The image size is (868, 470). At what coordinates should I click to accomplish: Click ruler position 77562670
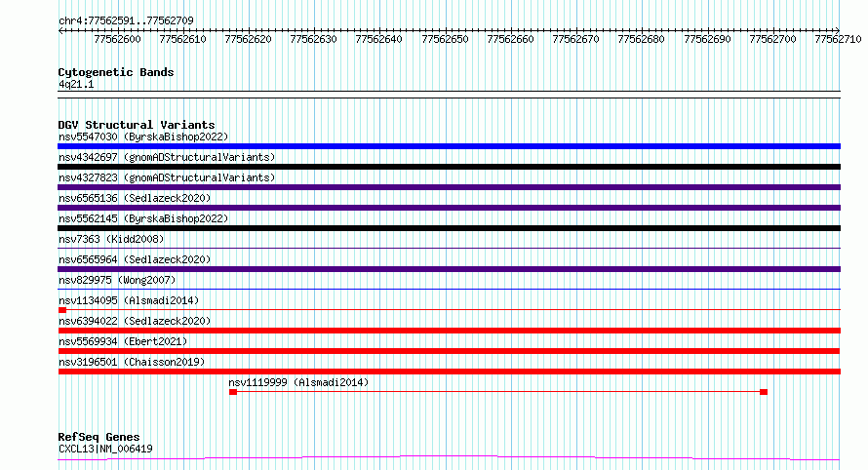point(575,39)
